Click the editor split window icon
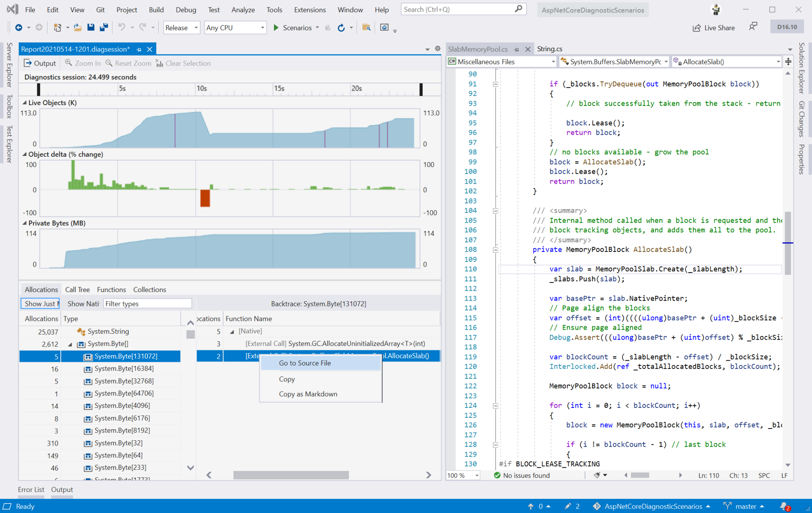 788,61
